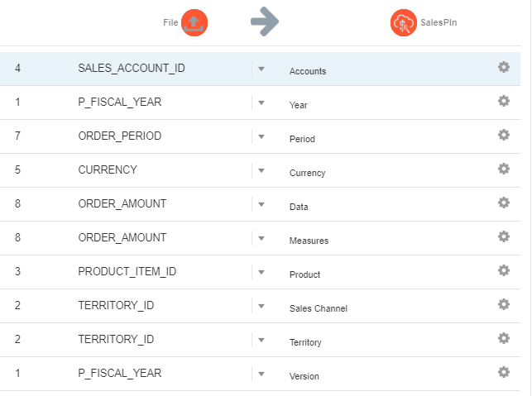Open the CURRENCY source column dropdown

coord(261,170)
